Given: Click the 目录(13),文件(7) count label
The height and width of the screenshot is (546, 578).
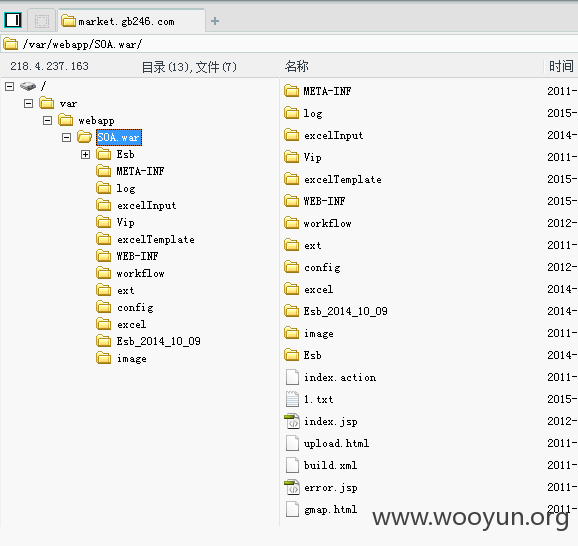Looking at the screenshot, I should 189,67.
